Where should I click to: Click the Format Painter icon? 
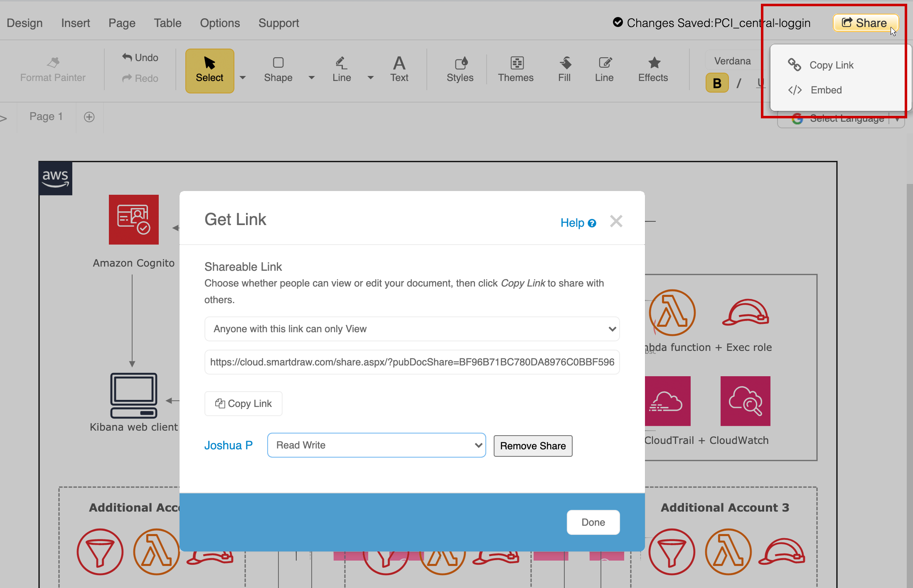[53, 63]
